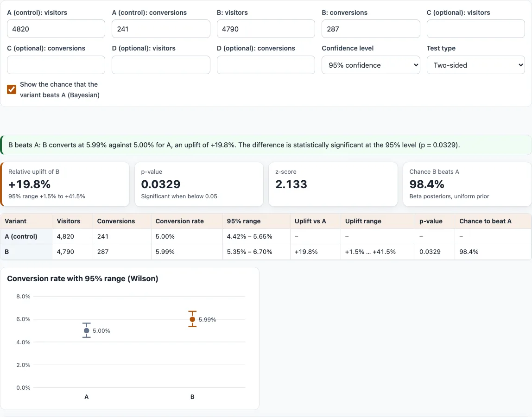Viewport: 532px width, 417px height.
Task: Select the "Relative uplift of B" card
Action: click(65, 184)
